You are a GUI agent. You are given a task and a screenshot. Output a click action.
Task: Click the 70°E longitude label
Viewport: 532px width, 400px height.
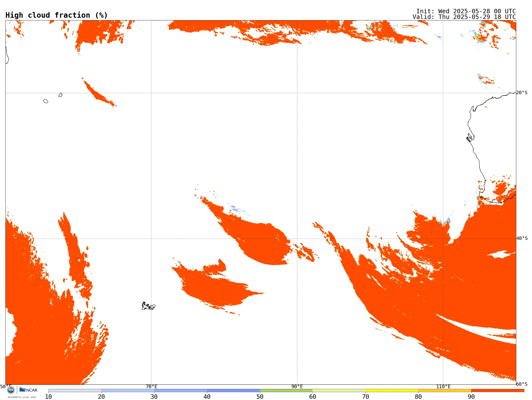[151, 387]
